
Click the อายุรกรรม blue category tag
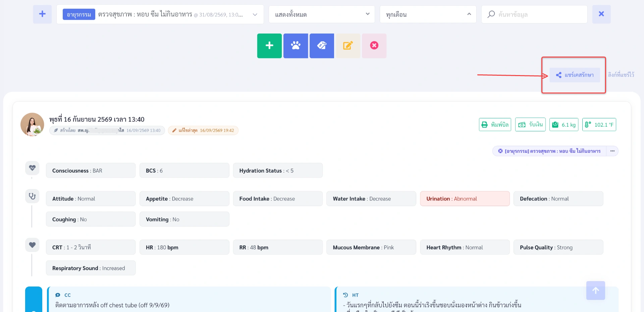(x=79, y=14)
